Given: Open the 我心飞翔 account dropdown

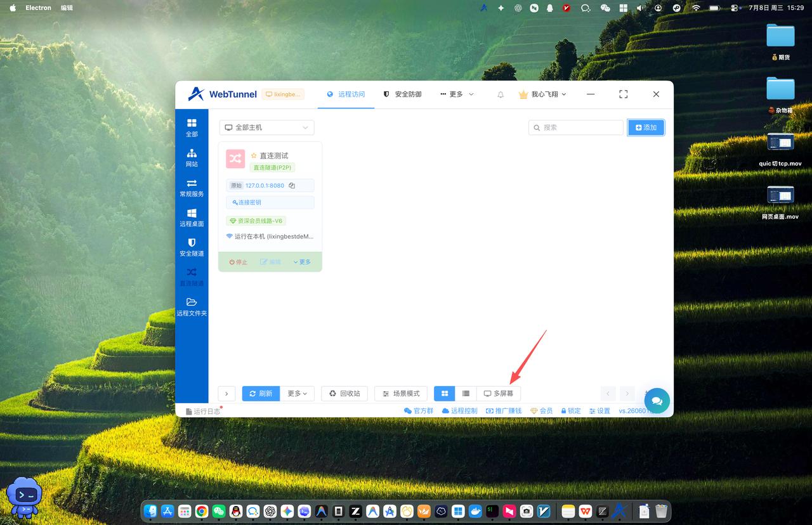Looking at the screenshot, I should (542, 94).
